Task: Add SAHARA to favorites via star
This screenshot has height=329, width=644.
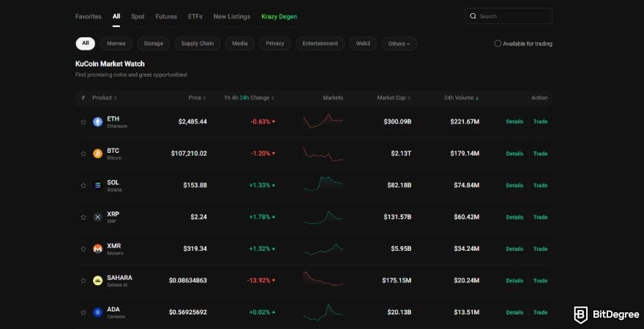Action: click(83, 281)
